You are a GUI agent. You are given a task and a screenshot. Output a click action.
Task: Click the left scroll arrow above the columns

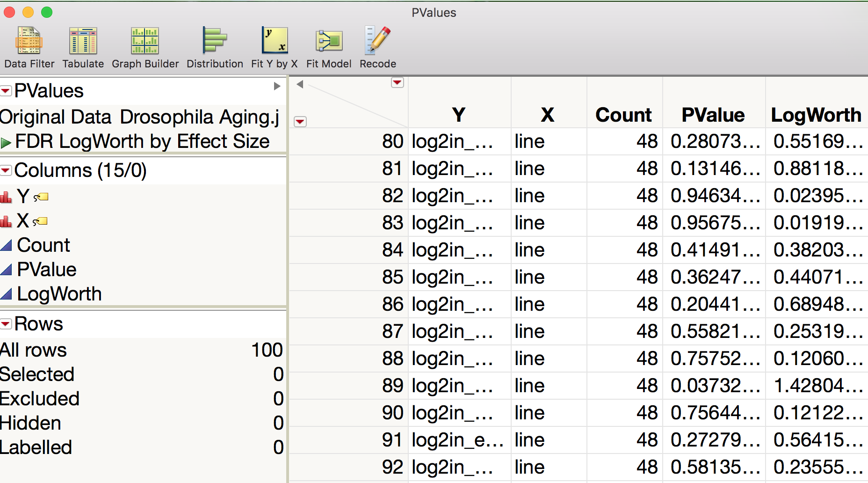point(299,82)
